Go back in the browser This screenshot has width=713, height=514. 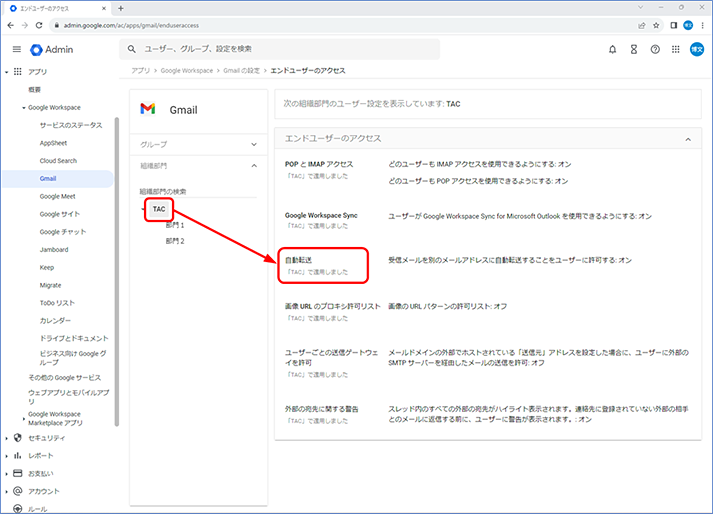coord(10,25)
